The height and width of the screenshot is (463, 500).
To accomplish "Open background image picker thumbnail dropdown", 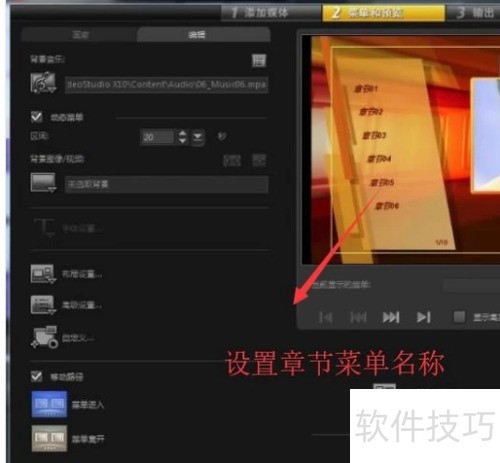I will pyautogui.click(x=43, y=183).
